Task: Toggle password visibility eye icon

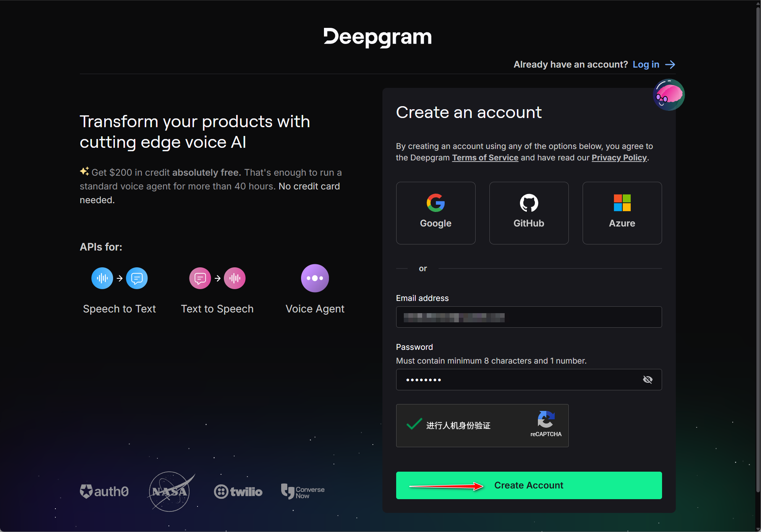Action: point(648,380)
